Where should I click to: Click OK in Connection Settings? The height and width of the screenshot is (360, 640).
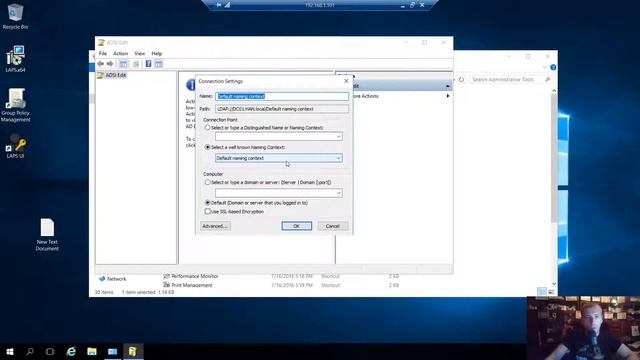coord(297,226)
